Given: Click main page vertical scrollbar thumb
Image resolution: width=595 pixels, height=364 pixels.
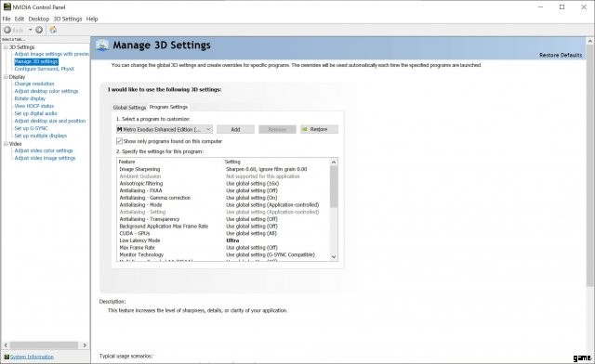Looking at the screenshot, I should pyautogui.click(x=590, y=165).
